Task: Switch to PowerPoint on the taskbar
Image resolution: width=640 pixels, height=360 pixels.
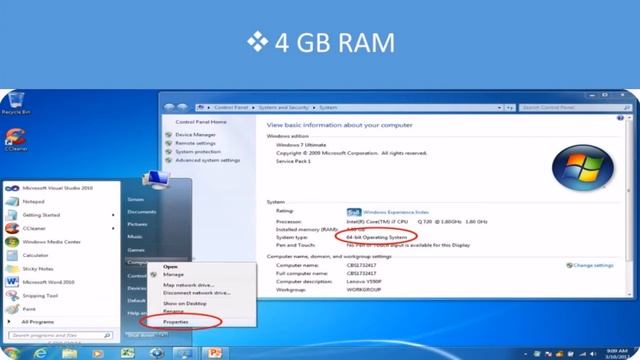Action: pos(214,353)
